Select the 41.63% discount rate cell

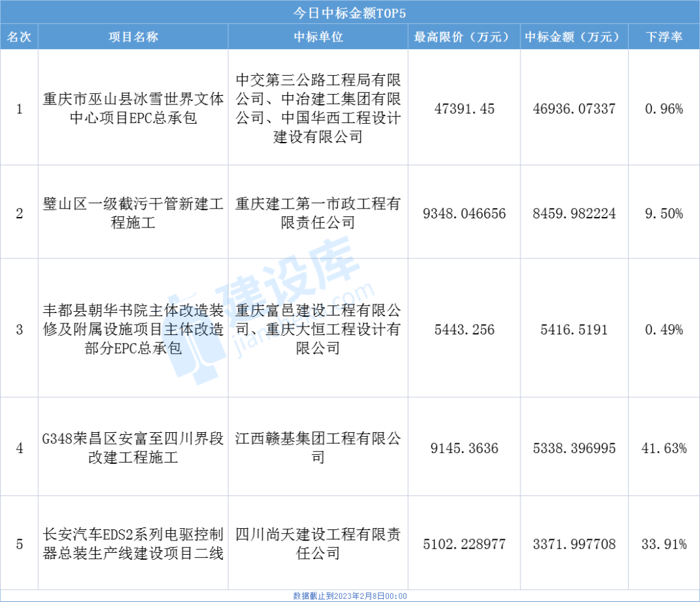coord(664,448)
